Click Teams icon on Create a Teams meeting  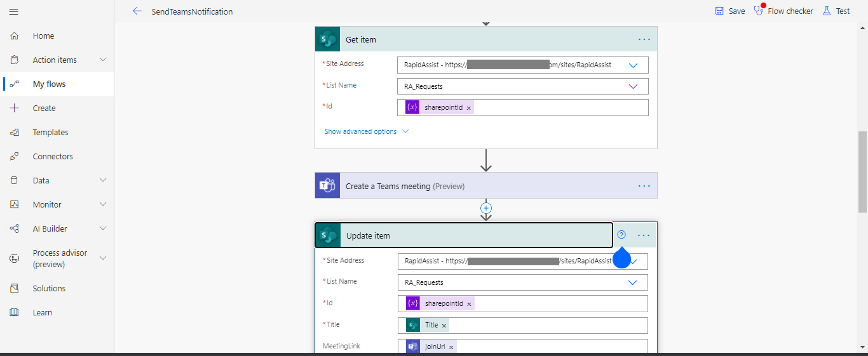click(x=328, y=186)
